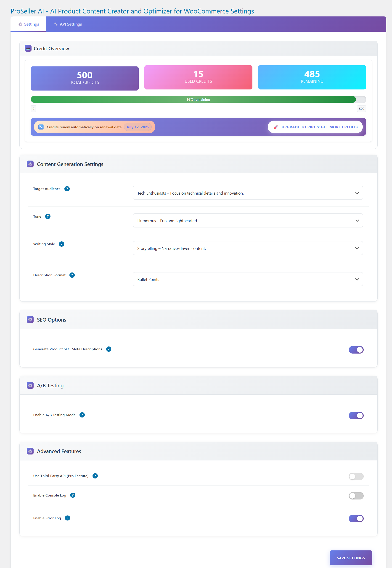Expand the Tone dropdown showing Humorous

tap(248, 221)
